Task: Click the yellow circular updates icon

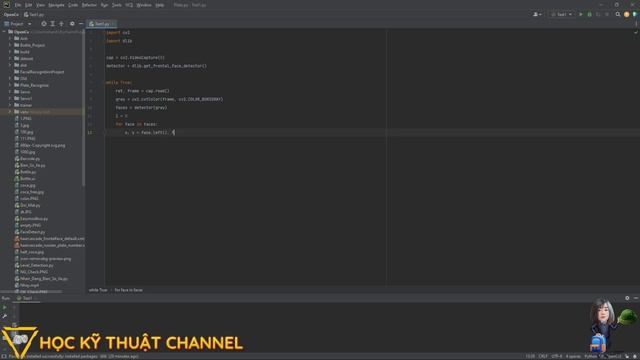Action: tap(627, 14)
